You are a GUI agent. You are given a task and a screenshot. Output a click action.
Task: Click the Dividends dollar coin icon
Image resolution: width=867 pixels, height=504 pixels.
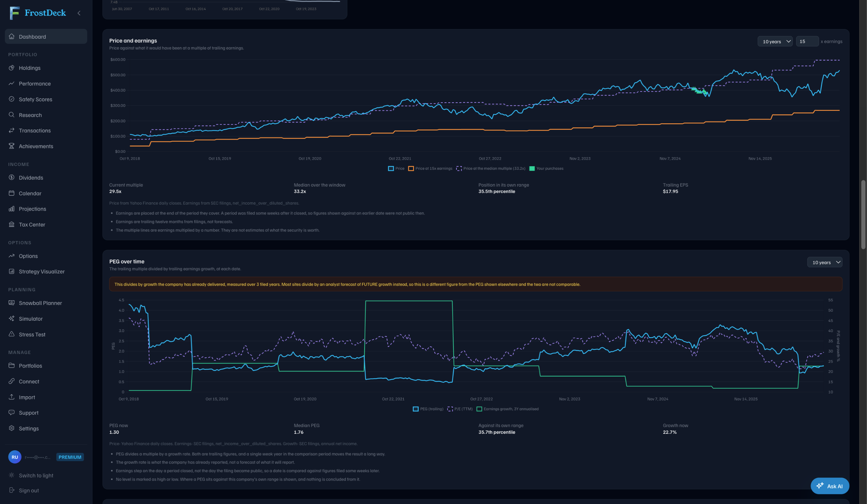click(x=12, y=178)
